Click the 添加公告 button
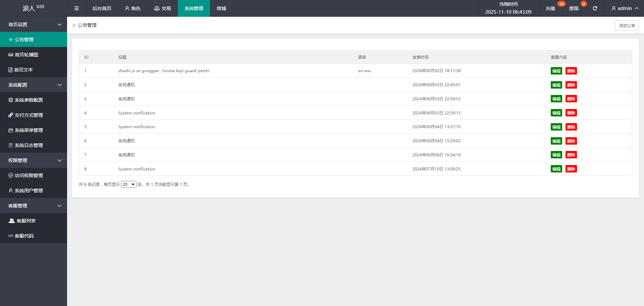 click(x=627, y=25)
